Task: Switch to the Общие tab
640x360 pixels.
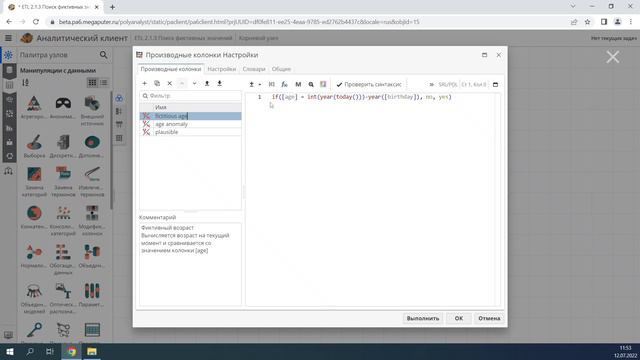Action: tap(281, 69)
